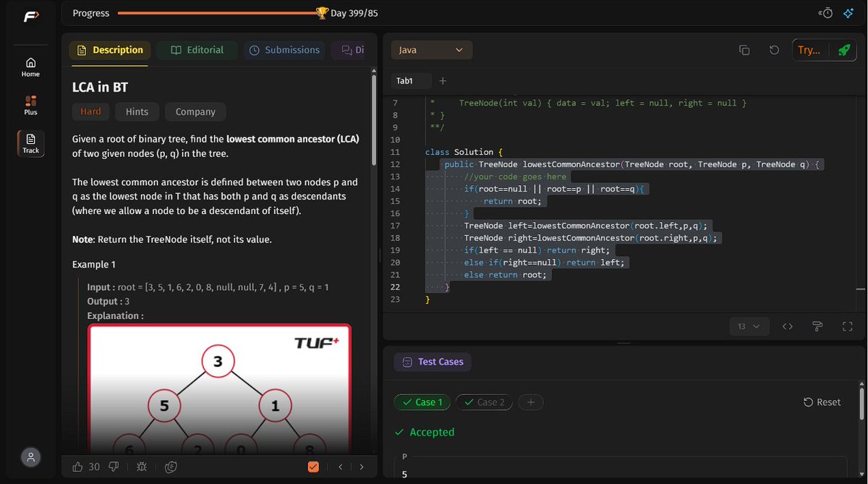Click the Hard difficulty tag

click(90, 111)
